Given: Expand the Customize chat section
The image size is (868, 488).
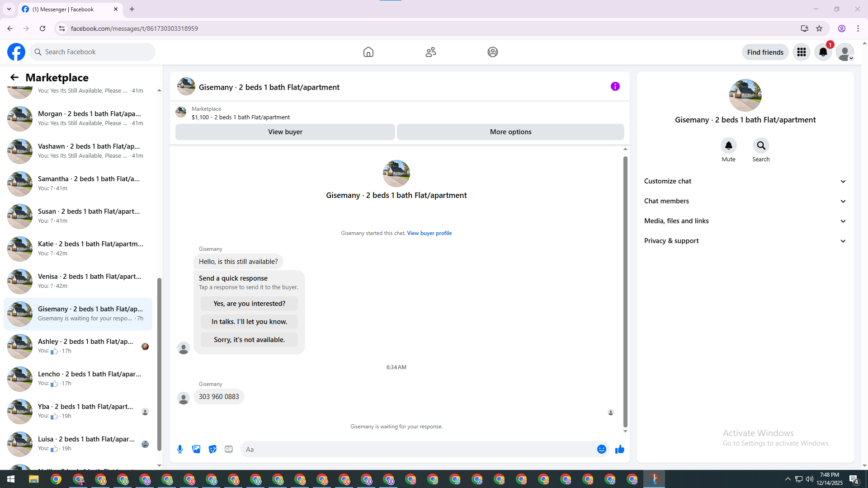Looking at the screenshot, I should [745, 181].
